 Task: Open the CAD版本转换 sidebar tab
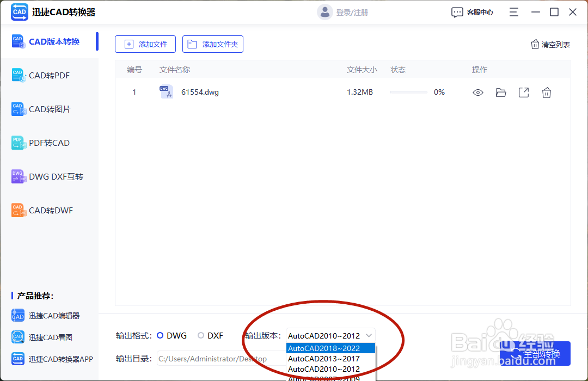point(50,41)
